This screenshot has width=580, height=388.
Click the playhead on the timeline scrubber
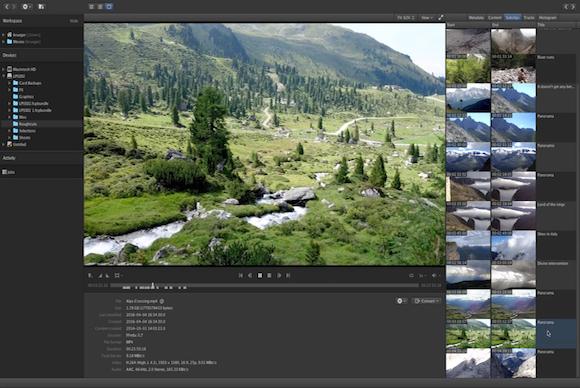[153, 286]
